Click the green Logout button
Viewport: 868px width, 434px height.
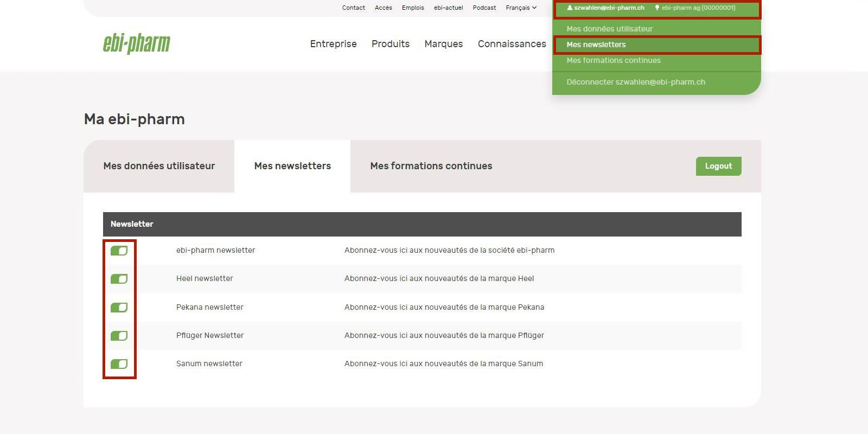click(718, 166)
